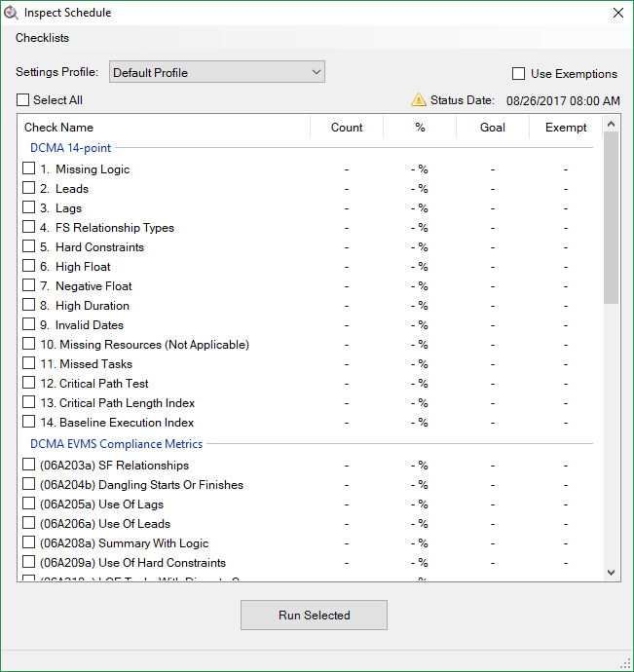Enable the SF Relationships compliance check
Viewport: 634px width, 672px height.
click(x=28, y=465)
